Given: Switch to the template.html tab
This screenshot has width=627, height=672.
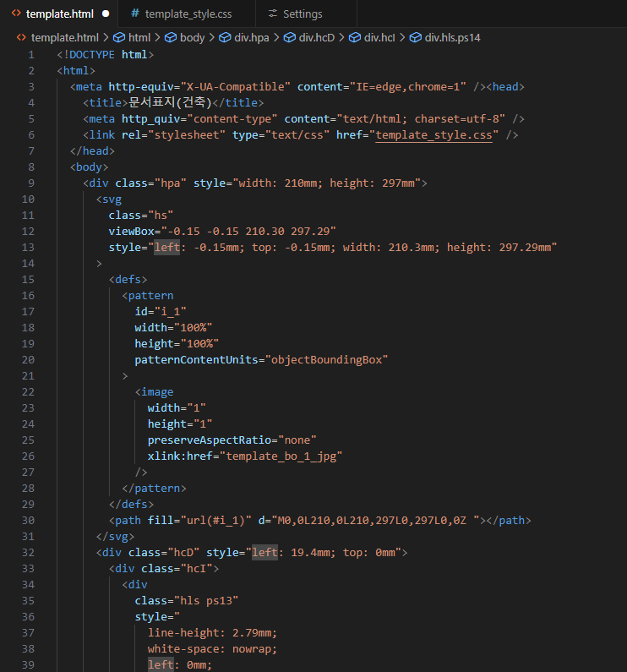Looking at the screenshot, I should pos(58,14).
